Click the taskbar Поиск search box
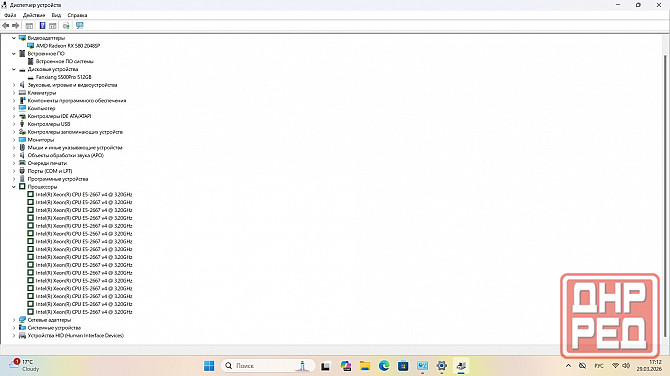The height and width of the screenshot is (376, 670). coord(268,366)
